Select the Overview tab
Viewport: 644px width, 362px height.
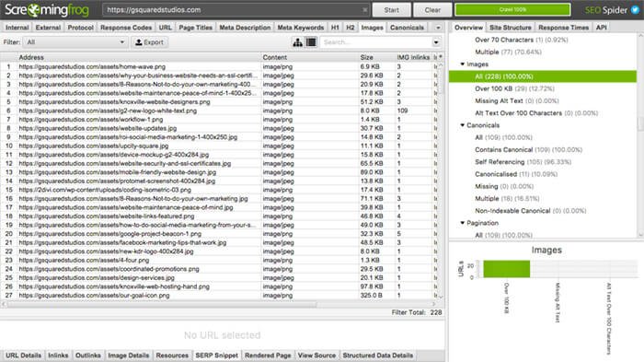coord(468,28)
